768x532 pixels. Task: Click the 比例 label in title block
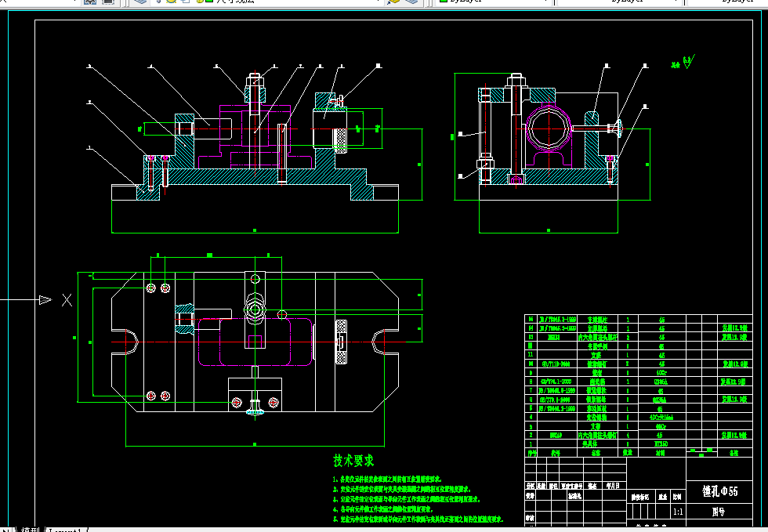[677, 497]
